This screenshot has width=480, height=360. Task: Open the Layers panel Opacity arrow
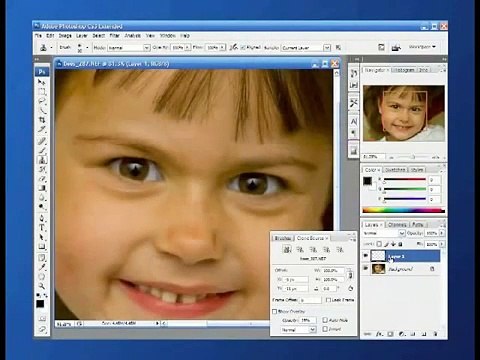(442, 233)
